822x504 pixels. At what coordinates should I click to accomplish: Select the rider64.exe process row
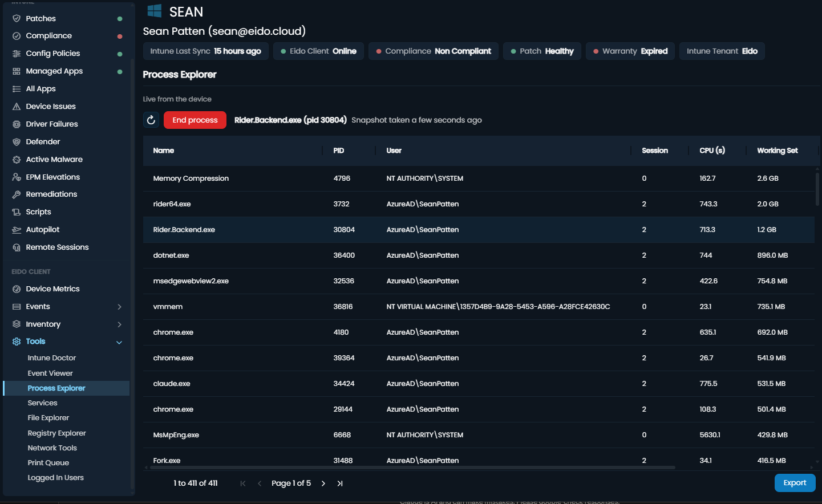coord(479,204)
